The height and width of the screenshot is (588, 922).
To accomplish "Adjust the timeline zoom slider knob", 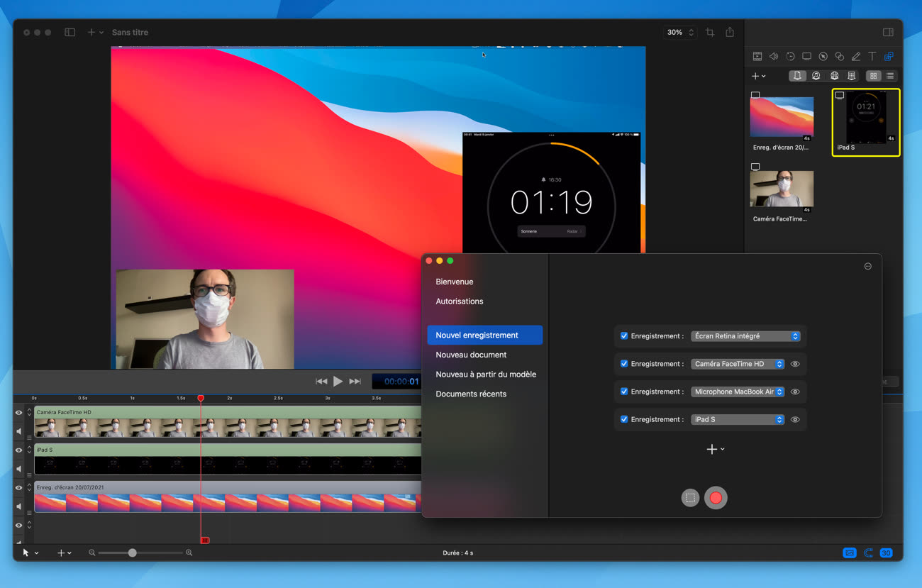I will tap(132, 553).
